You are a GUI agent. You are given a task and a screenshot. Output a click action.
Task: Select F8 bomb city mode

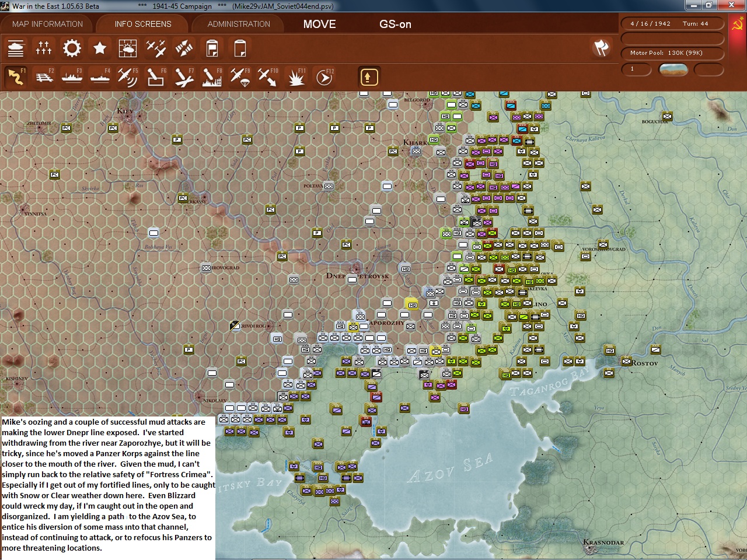click(x=212, y=77)
